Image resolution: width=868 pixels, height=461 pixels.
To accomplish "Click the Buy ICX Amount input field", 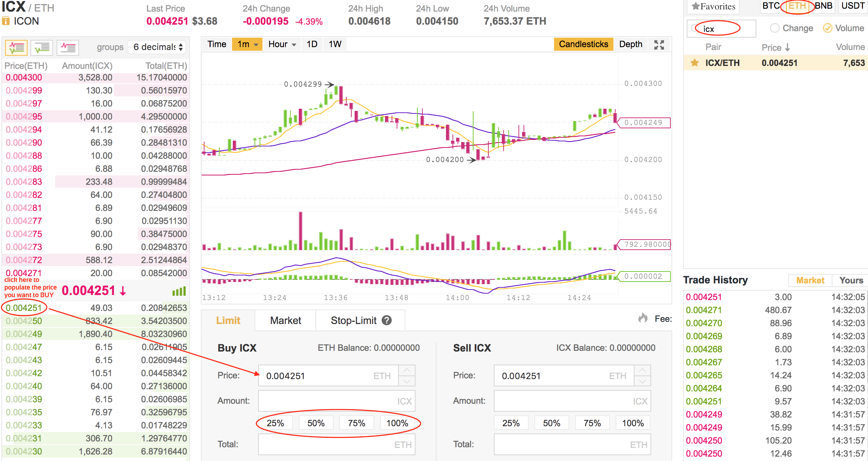I will pyautogui.click(x=328, y=401).
